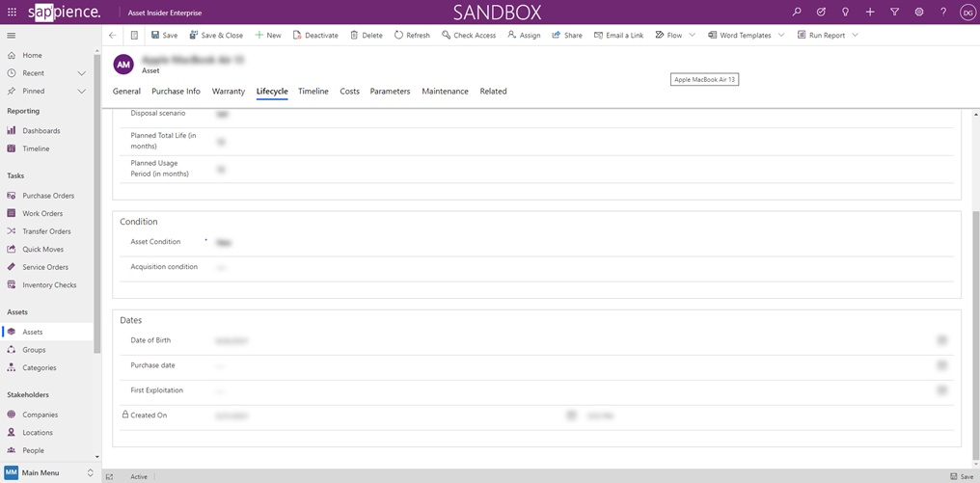Open Work Orders in sidebar
Viewport: 980px width, 483px height.
(x=42, y=214)
